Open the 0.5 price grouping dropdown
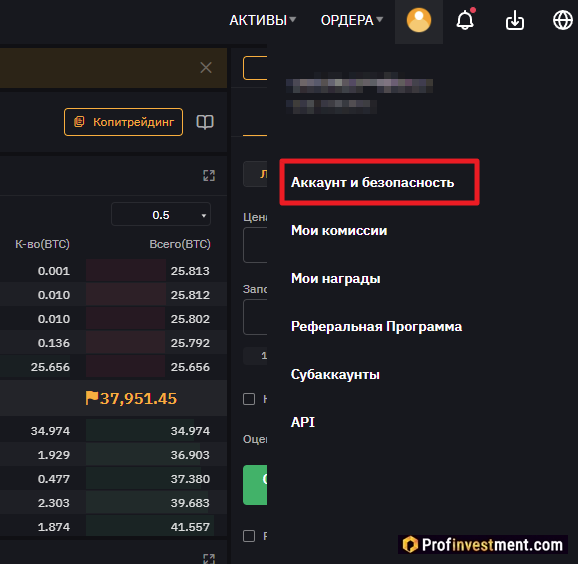This screenshot has width=578, height=564. click(x=161, y=215)
